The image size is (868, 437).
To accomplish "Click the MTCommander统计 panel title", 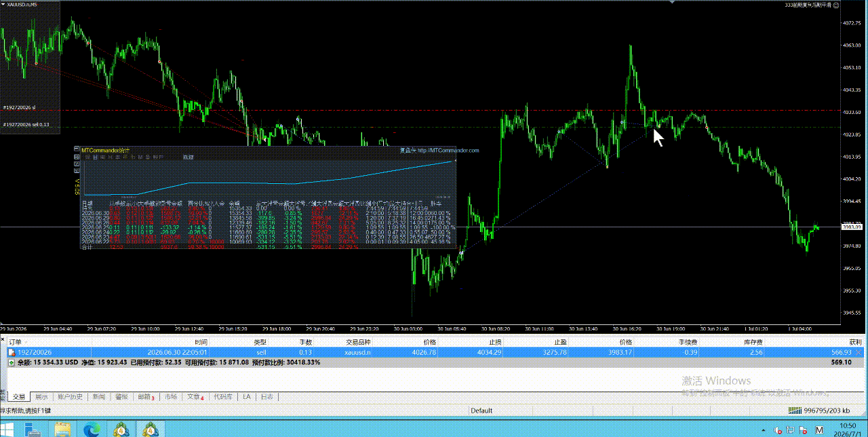I will click(105, 151).
